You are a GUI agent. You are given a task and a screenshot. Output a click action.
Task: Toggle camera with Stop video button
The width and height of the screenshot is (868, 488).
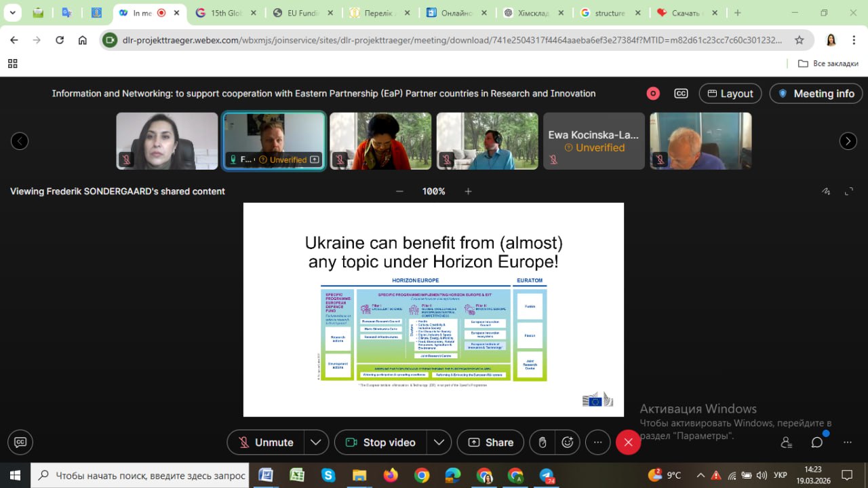click(x=381, y=443)
